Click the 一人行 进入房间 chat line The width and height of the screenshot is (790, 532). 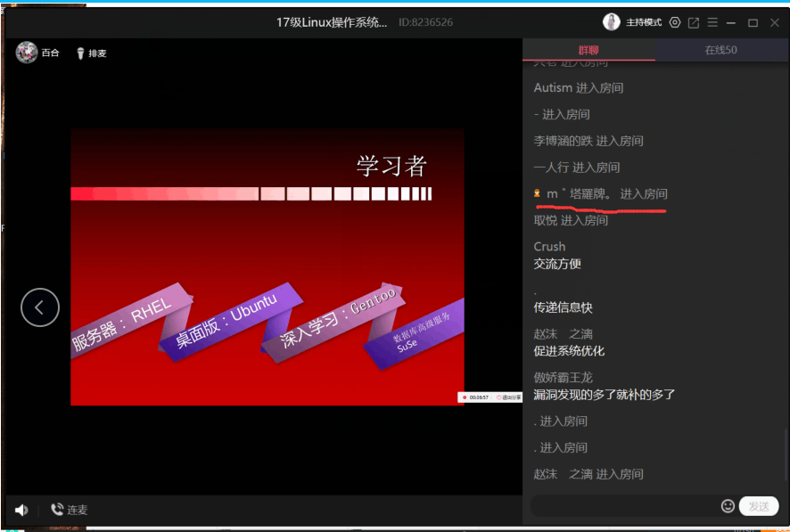[577, 168]
